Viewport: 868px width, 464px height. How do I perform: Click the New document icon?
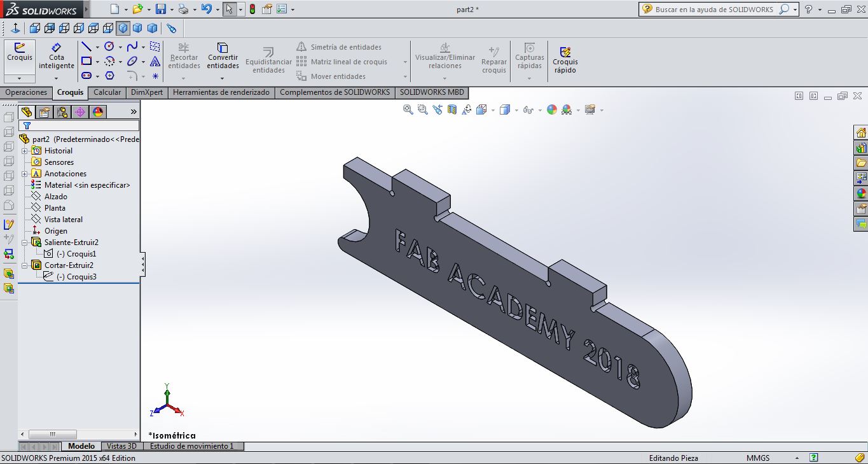(114, 10)
